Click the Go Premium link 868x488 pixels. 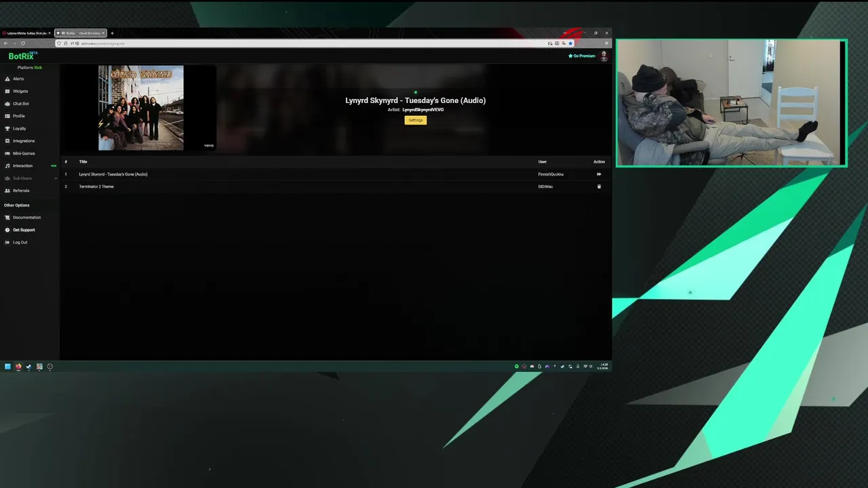pos(582,56)
